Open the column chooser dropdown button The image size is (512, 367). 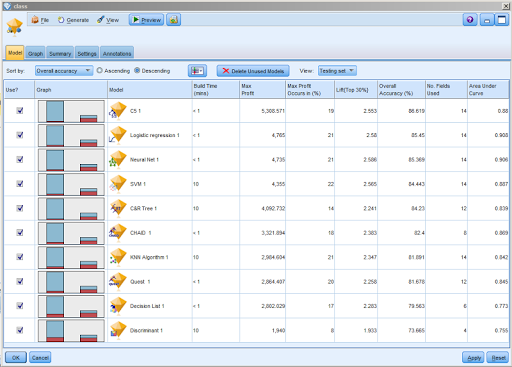pos(197,71)
